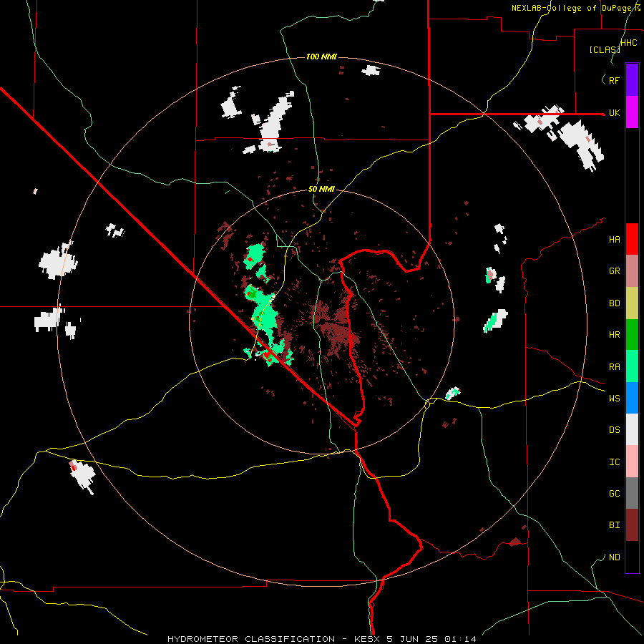Image resolution: width=644 pixels, height=644 pixels.
Task: Select the yellow BD legend swatch
Action: point(632,303)
